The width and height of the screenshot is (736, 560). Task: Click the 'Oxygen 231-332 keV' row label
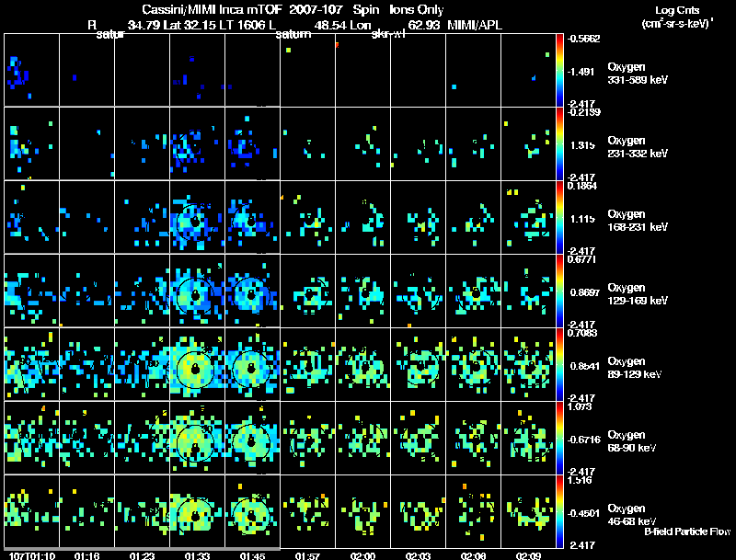tap(638, 147)
